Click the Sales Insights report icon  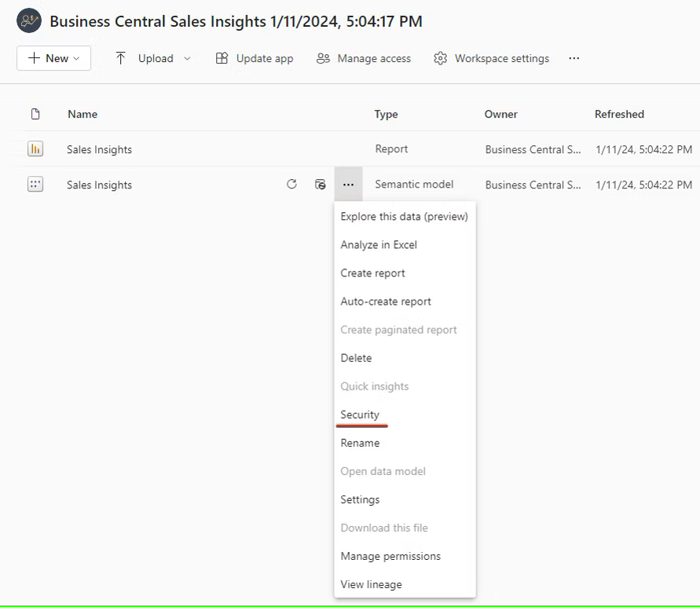[35, 149]
